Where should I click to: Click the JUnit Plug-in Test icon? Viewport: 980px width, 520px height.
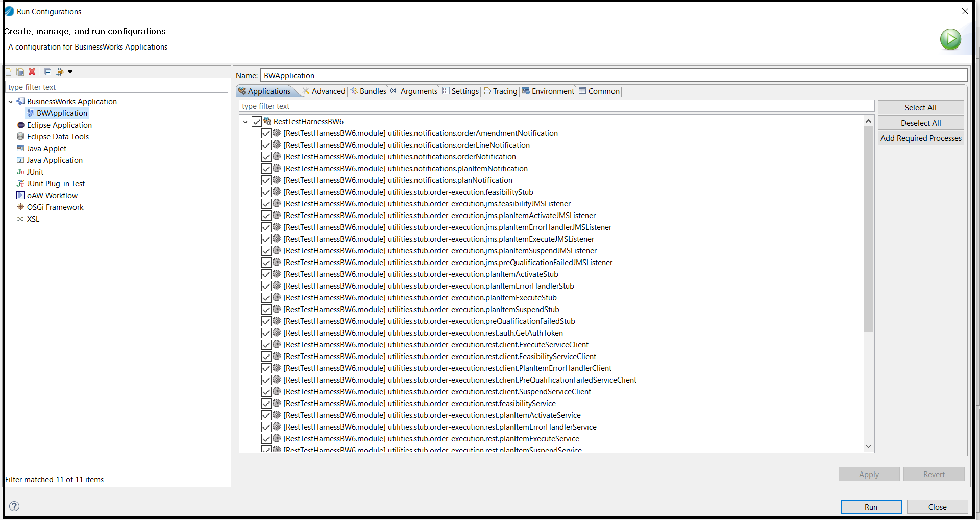pyautogui.click(x=20, y=183)
